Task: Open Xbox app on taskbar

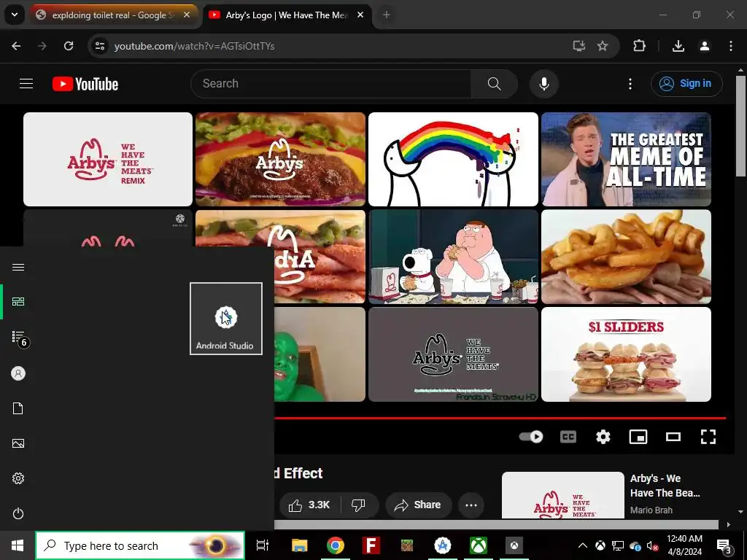Action: pos(478,545)
